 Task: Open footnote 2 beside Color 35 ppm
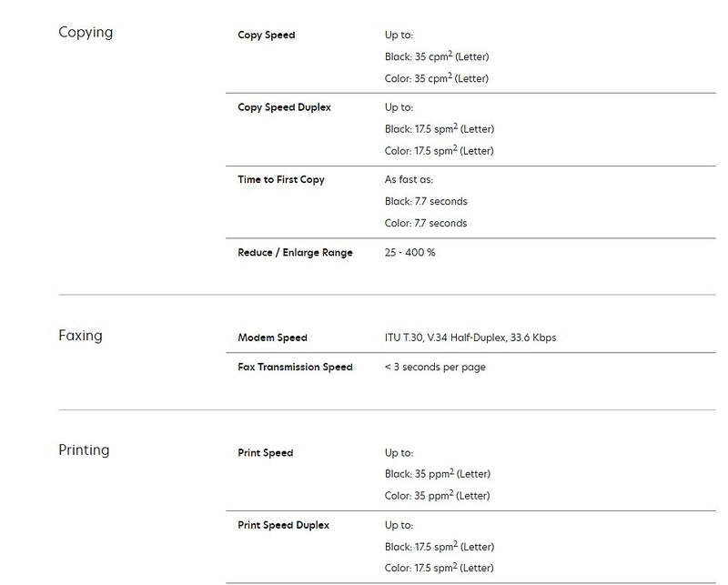[x=451, y=493]
